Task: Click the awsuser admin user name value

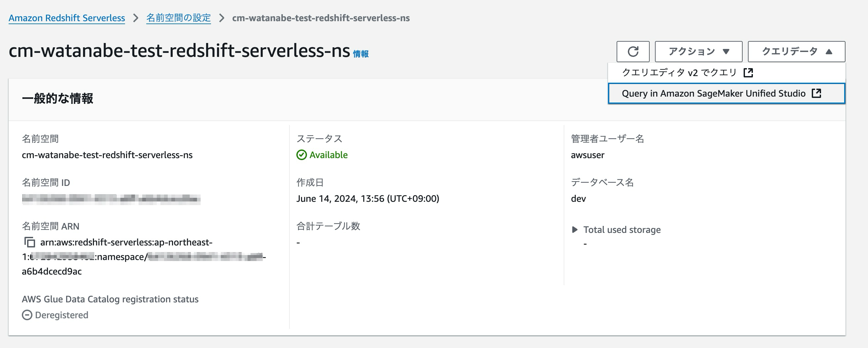Action: pos(587,155)
